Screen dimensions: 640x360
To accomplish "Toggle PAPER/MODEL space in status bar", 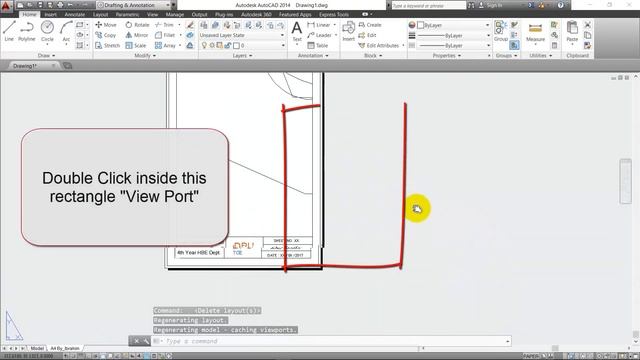I will 530,356.
